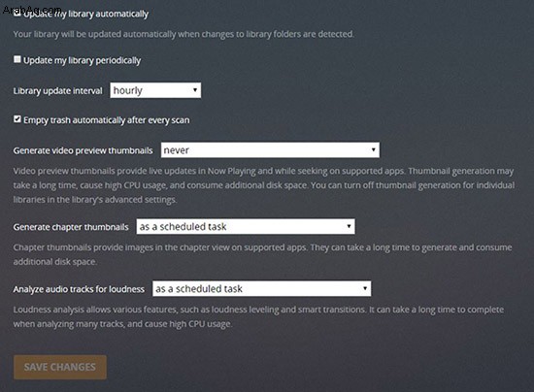Click the Library update interval label
Screen dimensions: 534x392
pos(57,91)
